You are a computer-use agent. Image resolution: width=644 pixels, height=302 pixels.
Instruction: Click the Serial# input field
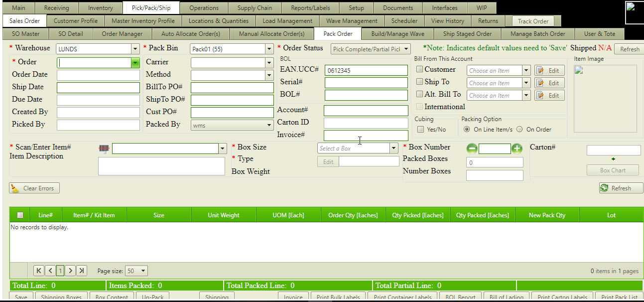pyautogui.click(x=366, y=83)
